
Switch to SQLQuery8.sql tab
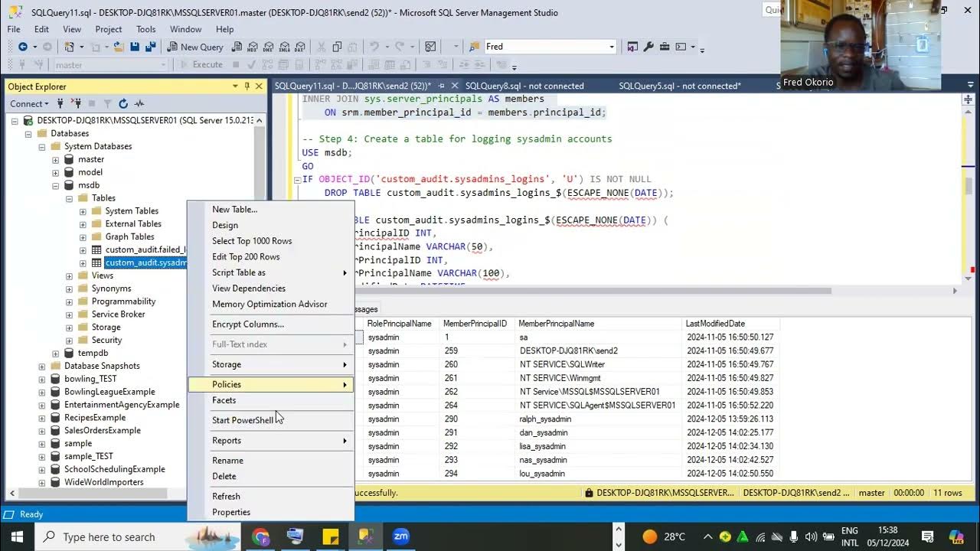tap(524, 86)
